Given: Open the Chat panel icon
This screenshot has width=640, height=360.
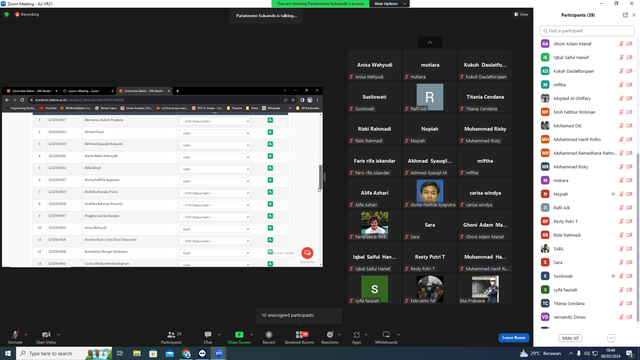Looking at the screenshot, I should (208, 335).
